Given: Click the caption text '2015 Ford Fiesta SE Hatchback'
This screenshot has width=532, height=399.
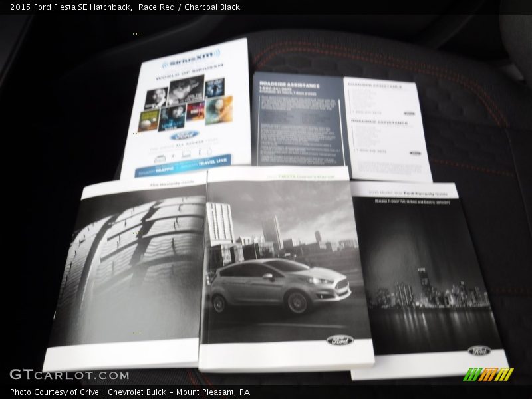Looking at the screenshot, I should pos(70,7).
